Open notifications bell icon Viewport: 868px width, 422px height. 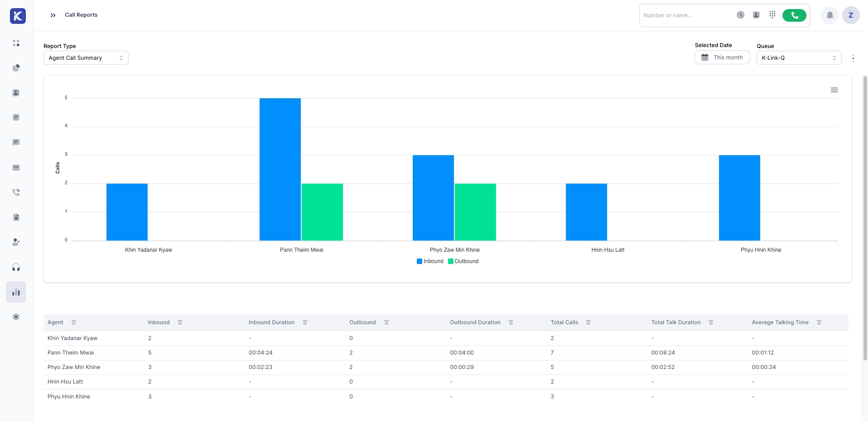pyautogui.click(x=830, y=15)
